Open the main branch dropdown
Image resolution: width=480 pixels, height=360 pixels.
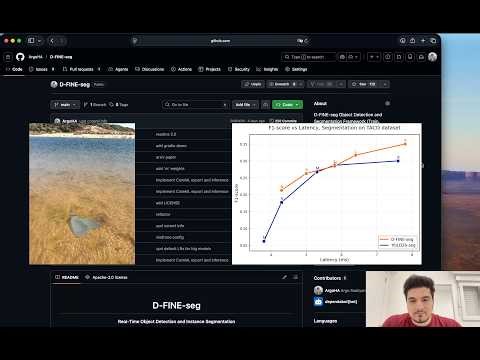coord(65,105)
